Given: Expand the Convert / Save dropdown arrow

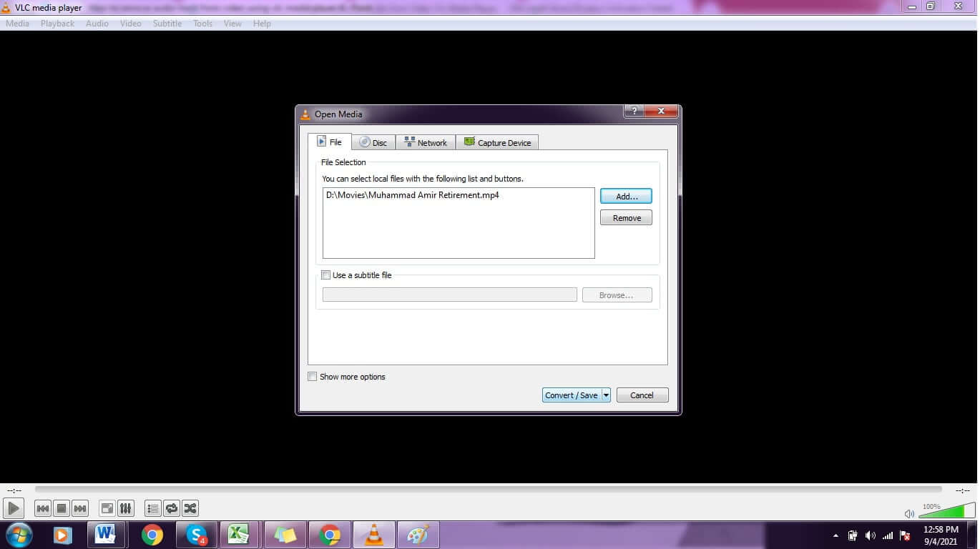Looking at the screenshot, I should point(606,395).
